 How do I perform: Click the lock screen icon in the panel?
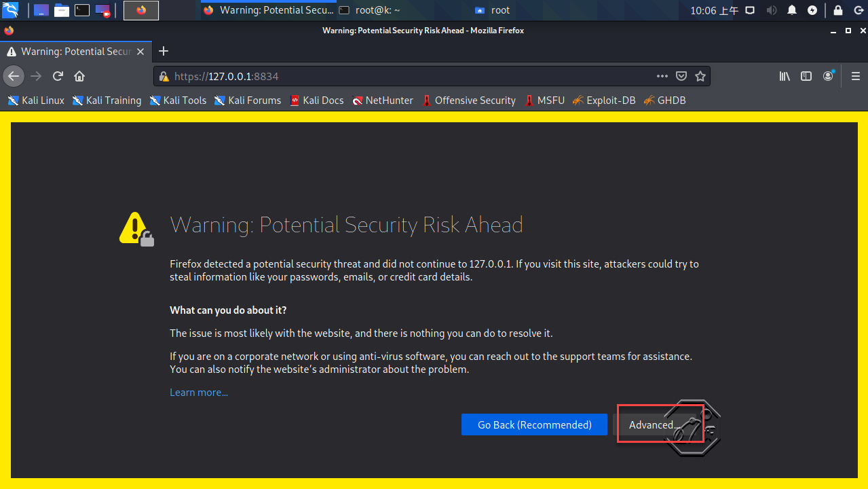pyautogui.click(x=838, y=10)
